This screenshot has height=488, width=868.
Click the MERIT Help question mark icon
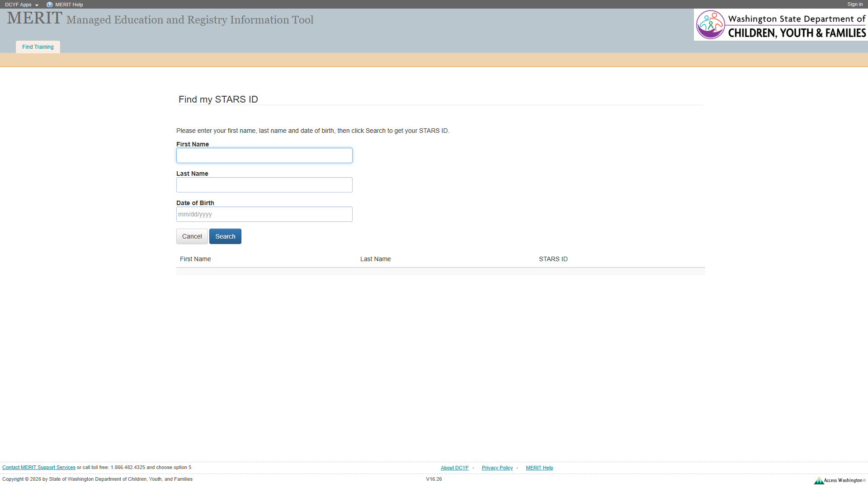pos(50,5)
